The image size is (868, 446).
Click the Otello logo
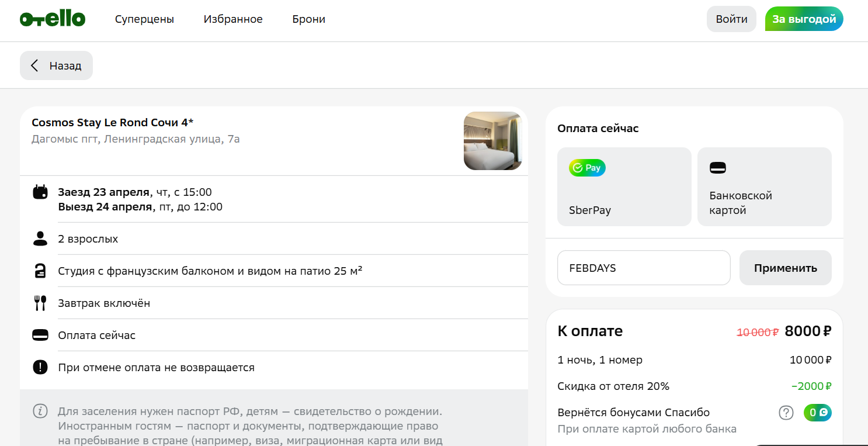[x=53, y=19]
